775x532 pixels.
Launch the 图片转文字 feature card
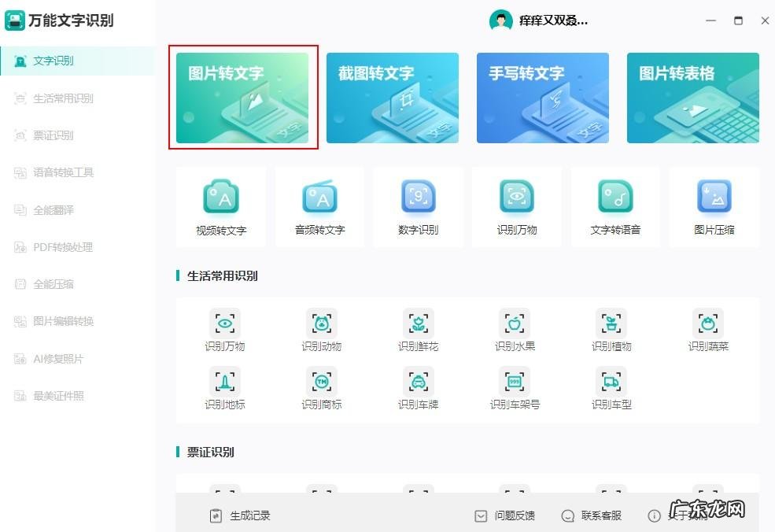point(242,97)
